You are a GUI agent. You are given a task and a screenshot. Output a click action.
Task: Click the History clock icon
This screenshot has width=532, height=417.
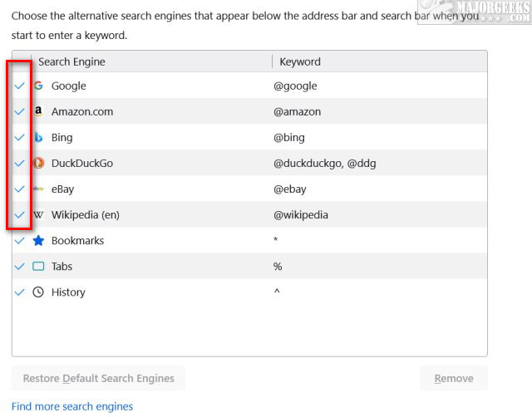point(38,292)
